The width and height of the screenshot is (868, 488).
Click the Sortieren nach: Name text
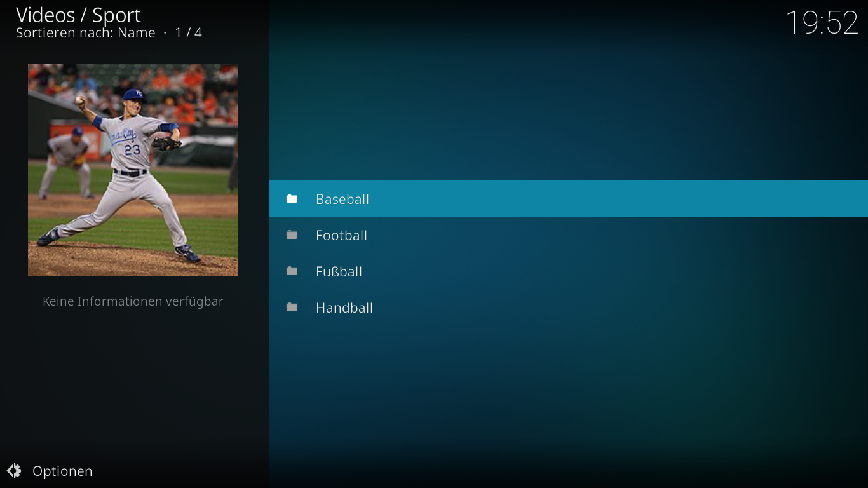pos(85,33)
